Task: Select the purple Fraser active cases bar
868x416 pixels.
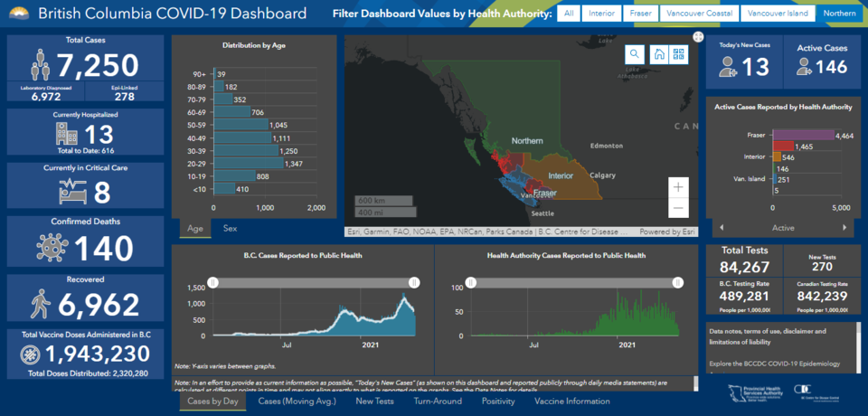Action: pyautogui.click(x=803, y=135)
